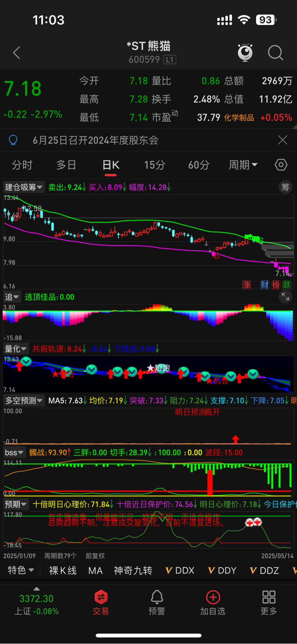The image size is (297, 644).
Task: Open the robot assistant icon
Action: pos(245,53)
